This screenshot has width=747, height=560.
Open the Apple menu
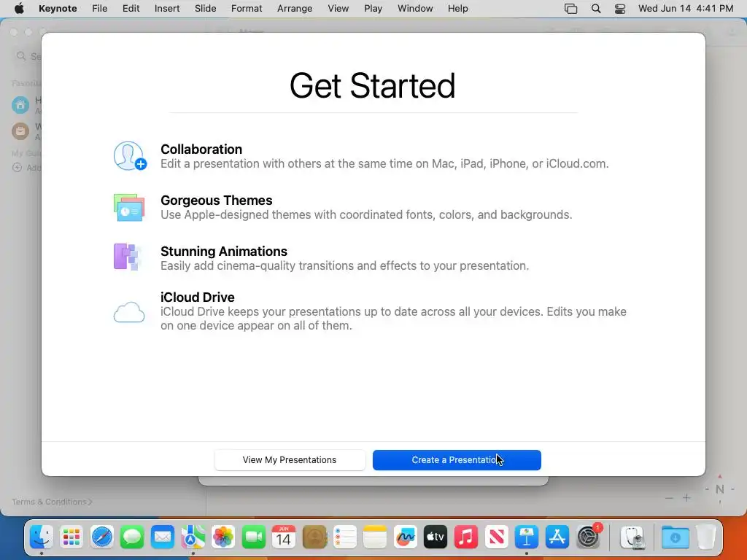click(19, 9)
